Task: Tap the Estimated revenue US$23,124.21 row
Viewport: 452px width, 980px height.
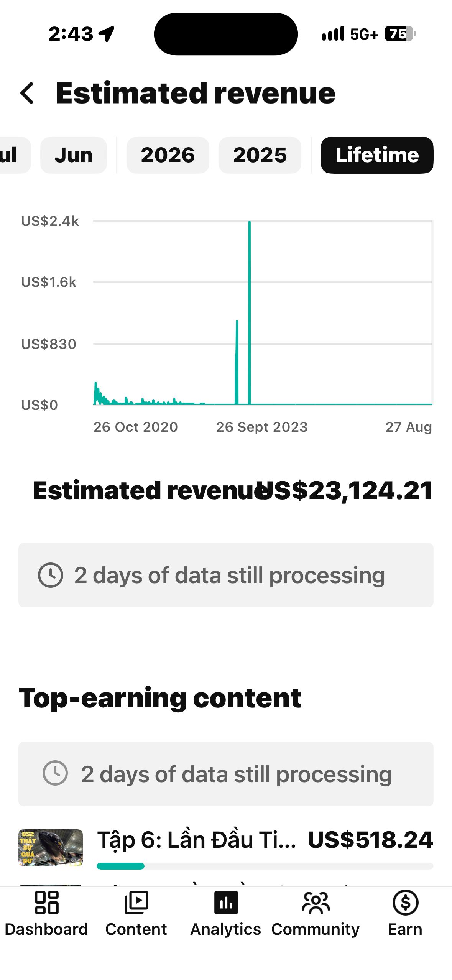Action: (x=233, y=490)
